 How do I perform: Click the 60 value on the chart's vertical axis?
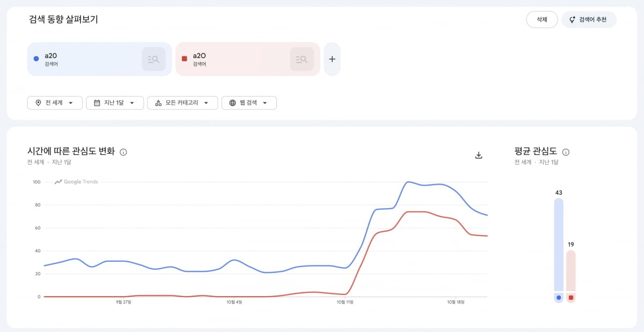[x=38, y=228]
